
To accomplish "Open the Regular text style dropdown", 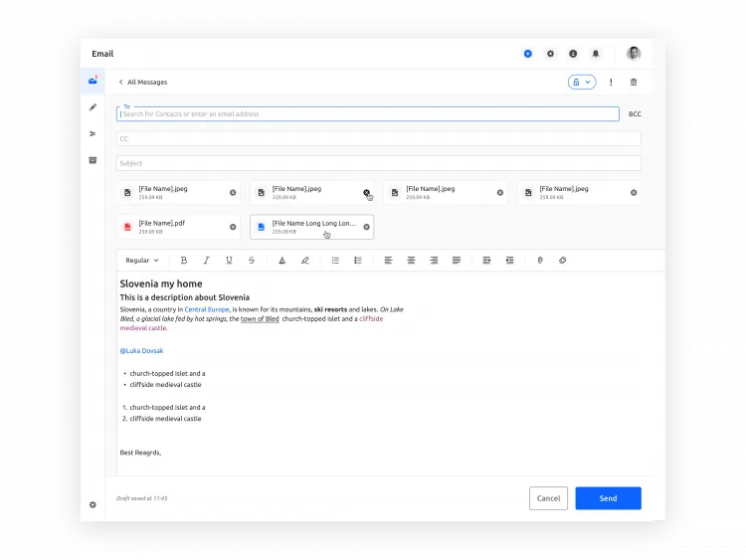I will pos(141,261).
